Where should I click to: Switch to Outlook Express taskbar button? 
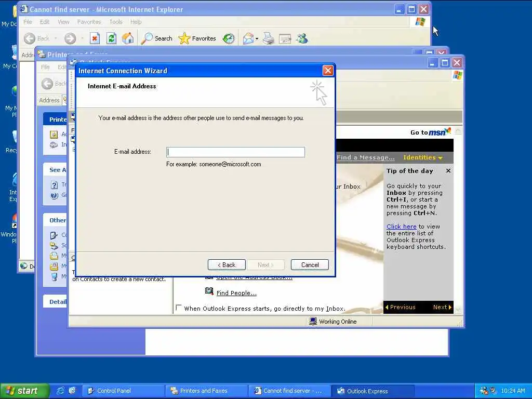pyautogui.click(x=373, y=391)
